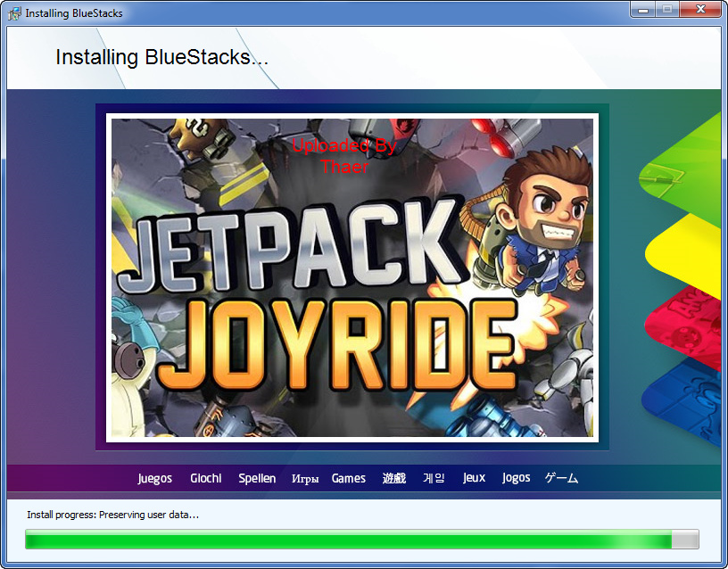Image resolution: width=728 pixels, height=569 pixels.
Task: Select the 'Giochi' label
Action: [x=206, y=478]
